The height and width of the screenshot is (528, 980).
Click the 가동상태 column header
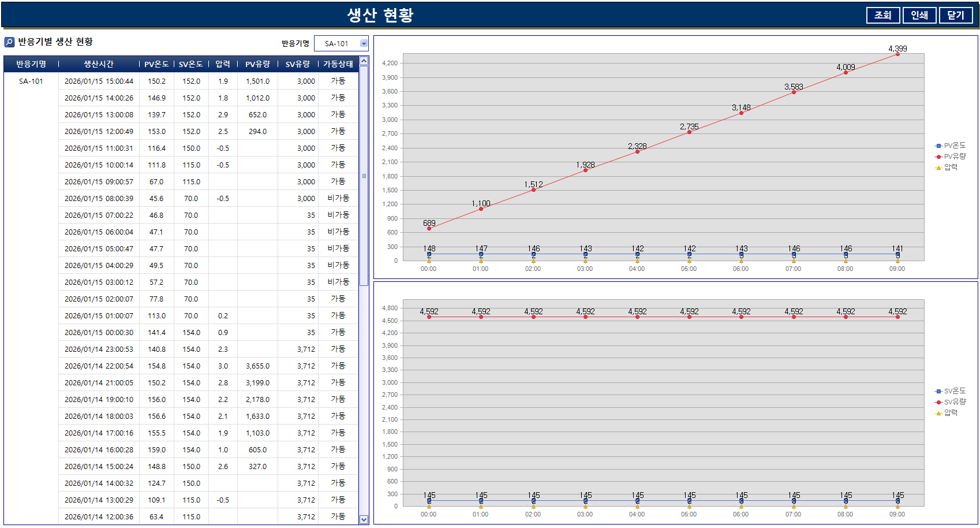338,64
